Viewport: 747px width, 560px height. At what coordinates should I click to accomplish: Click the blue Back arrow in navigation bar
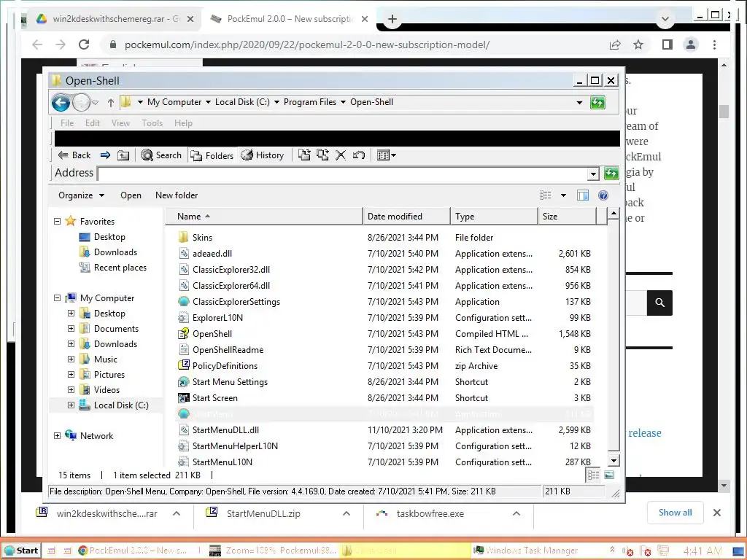(x=61, y=102)
